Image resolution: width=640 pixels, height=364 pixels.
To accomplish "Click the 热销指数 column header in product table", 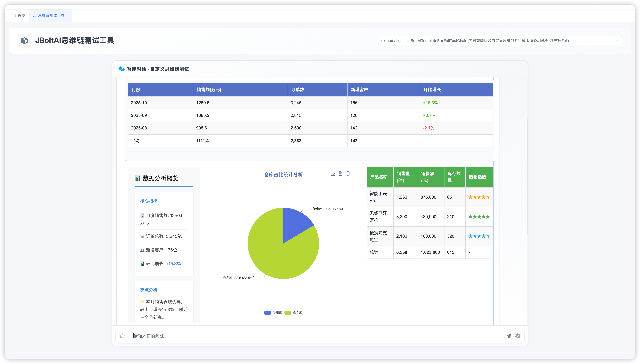I will (x=477, y=177).
